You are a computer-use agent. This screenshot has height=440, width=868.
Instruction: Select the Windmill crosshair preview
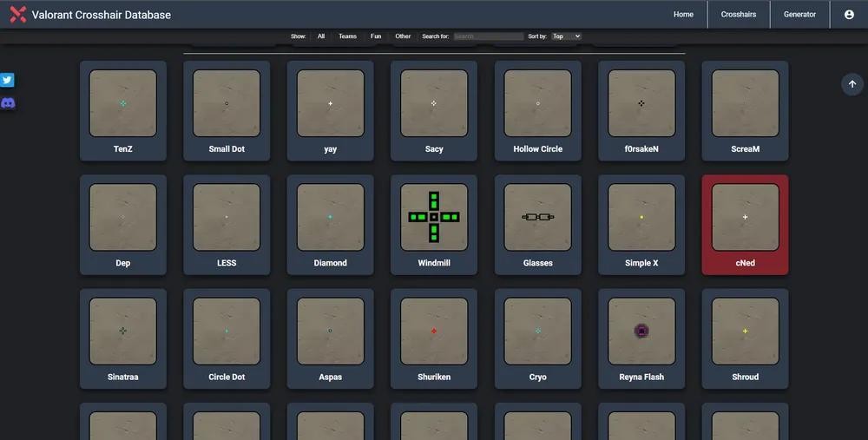tap(434, 217)
